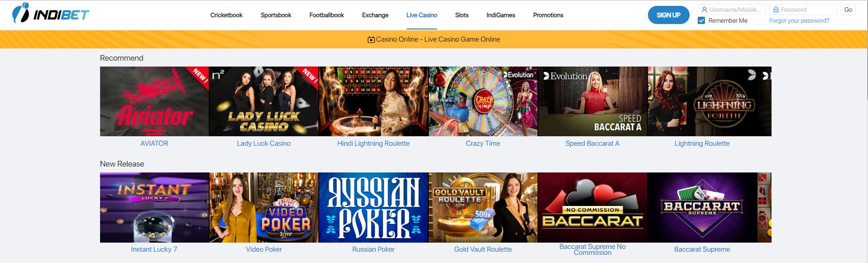This screenshot has width=868, height=263.
Task: Open the Russian Poker game tile
Action: click(374, 207)
